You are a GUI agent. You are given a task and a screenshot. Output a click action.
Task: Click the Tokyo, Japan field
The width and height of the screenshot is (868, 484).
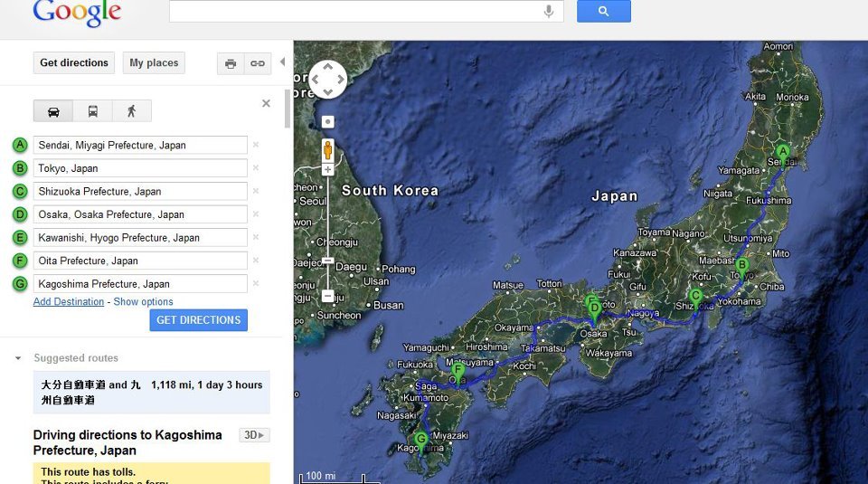[x=140, y=168]
